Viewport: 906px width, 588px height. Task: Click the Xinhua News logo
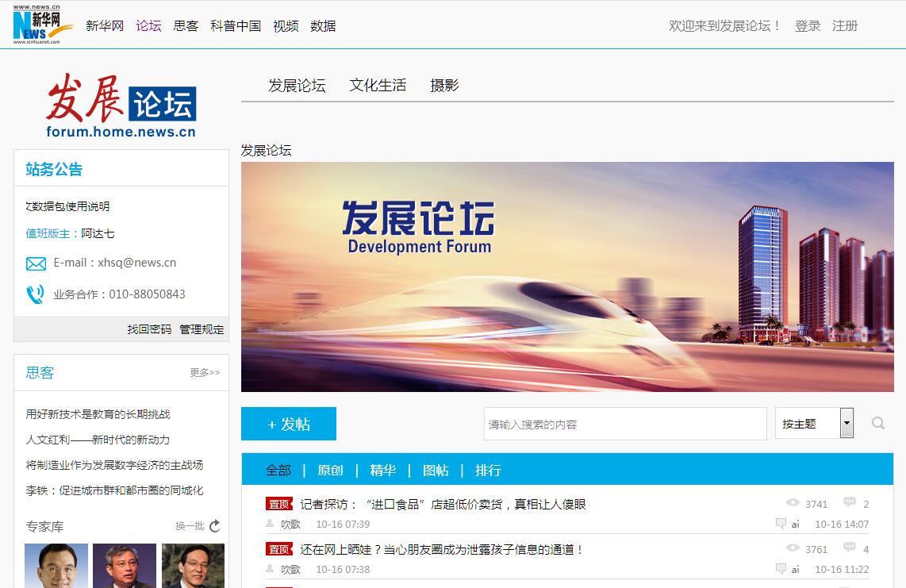tap(42, 25)
